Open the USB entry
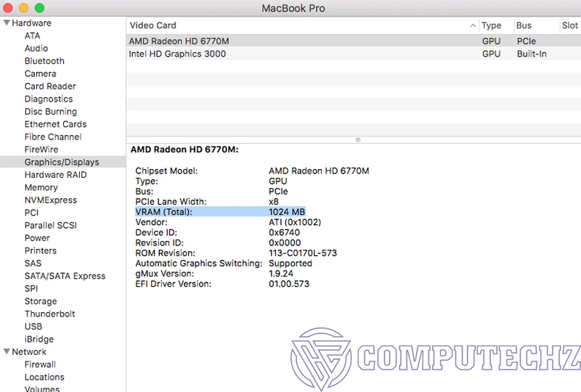The image size is (581, 392). (33, 327)
